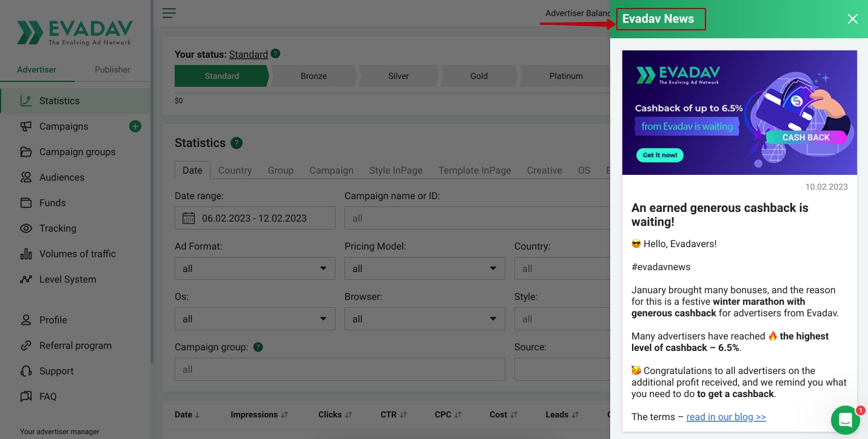Click the Referral program link icon
This screenshot has width=868, height=439.
pos(26,345)
